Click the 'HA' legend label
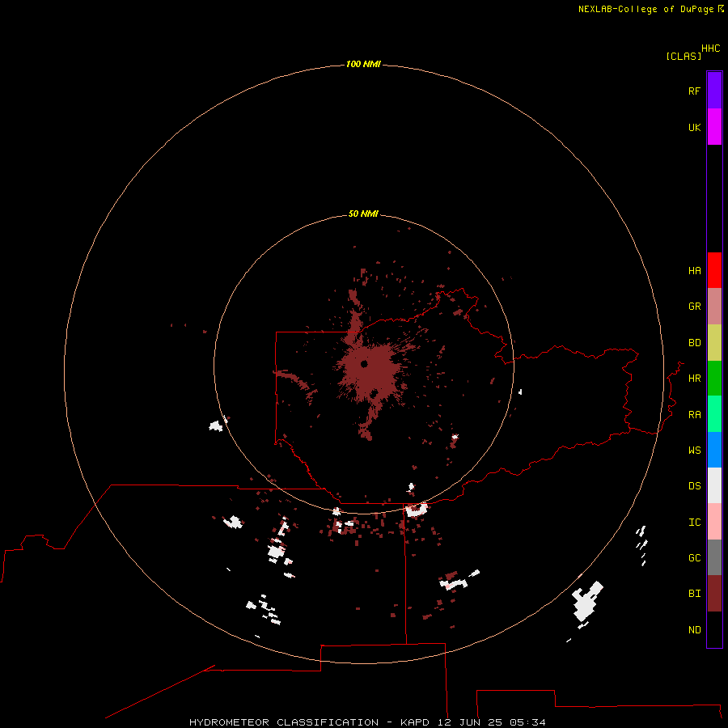Image resolution: width=728 pixels, height=728 pixels. [x=694, y=271]
